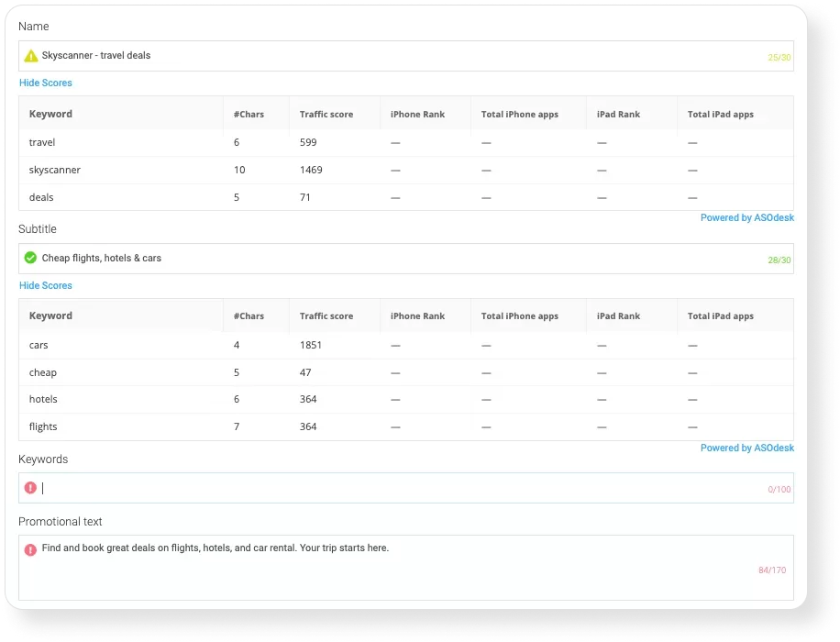Screen dimensions: 840x642
Task: Click traffic score 1851 for cars
Action: 311,345
